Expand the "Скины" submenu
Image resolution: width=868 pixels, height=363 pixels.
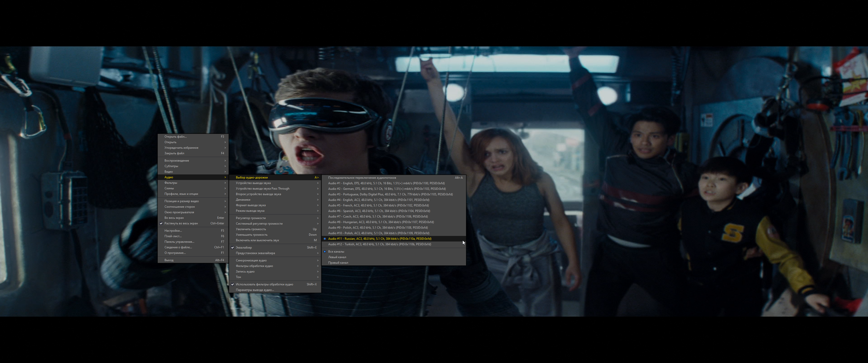193,188
